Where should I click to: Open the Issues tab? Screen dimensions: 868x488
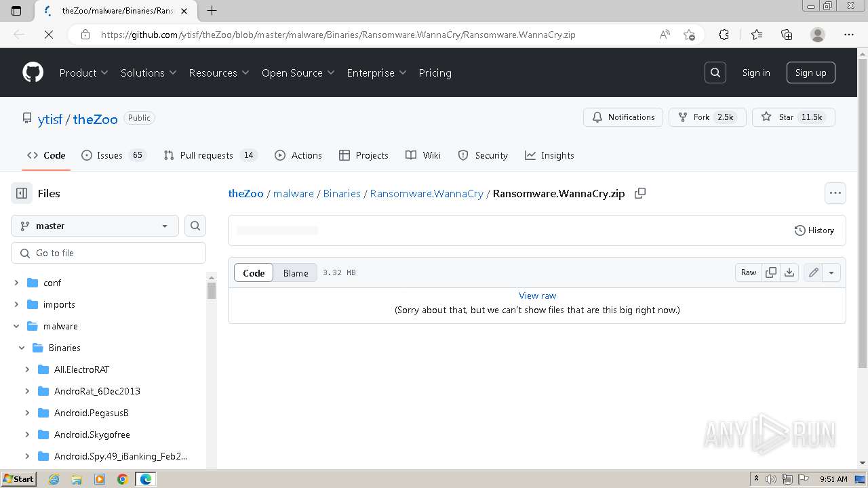coord(113,155)
